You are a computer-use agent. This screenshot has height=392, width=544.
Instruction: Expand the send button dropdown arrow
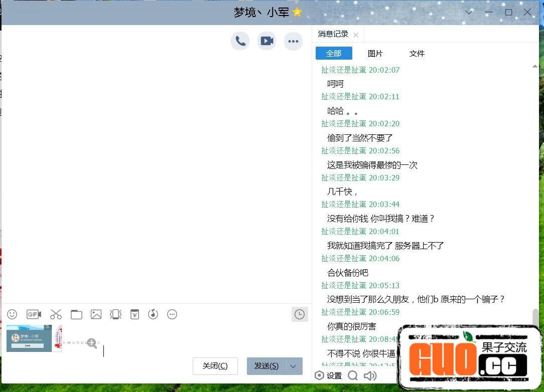[x=294, y=366]
